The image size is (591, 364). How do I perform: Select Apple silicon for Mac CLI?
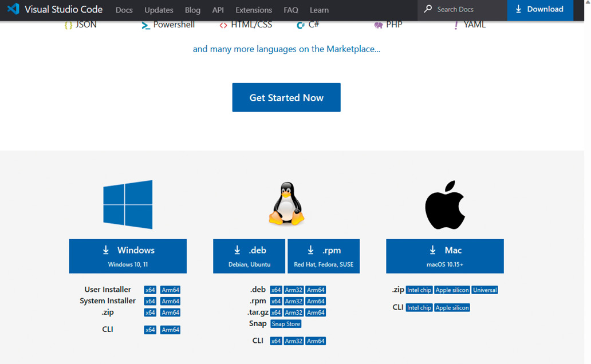coord(452,307)
